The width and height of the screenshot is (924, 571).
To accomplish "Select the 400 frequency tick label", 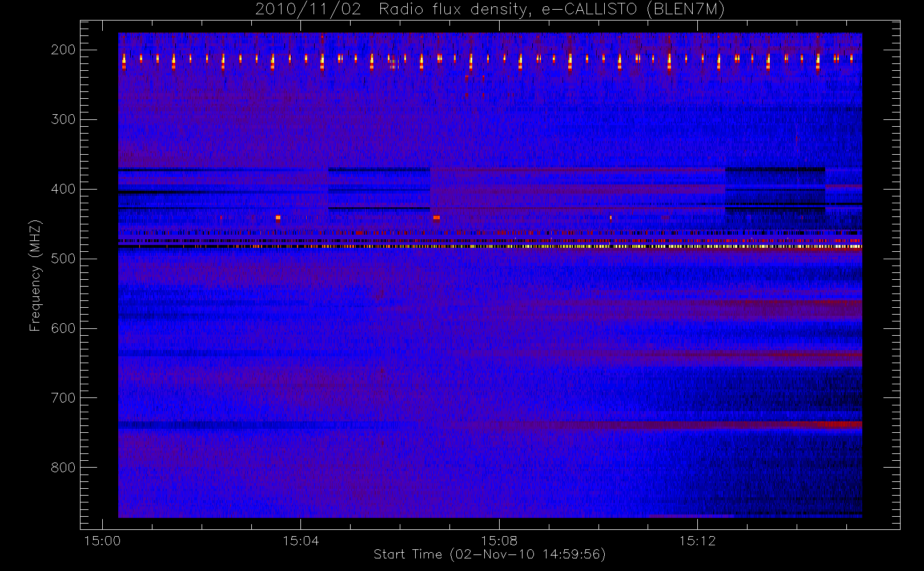I will [63, 189].
